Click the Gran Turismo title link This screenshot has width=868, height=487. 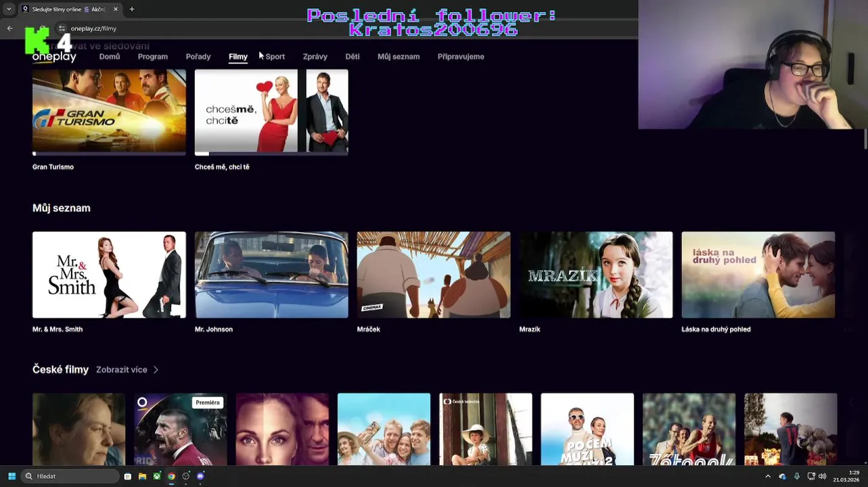tap(53, 167)
